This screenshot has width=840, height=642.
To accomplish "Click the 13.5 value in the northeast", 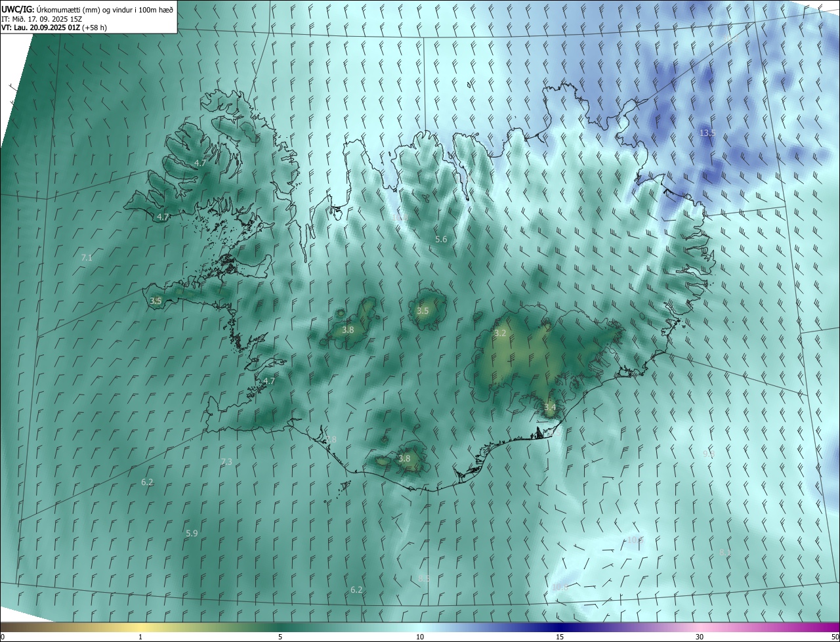I will pos(707,133).
